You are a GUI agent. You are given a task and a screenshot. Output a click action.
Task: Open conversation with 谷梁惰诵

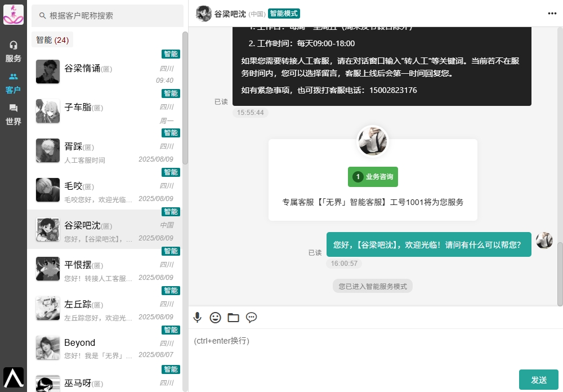tap(105, 72)
